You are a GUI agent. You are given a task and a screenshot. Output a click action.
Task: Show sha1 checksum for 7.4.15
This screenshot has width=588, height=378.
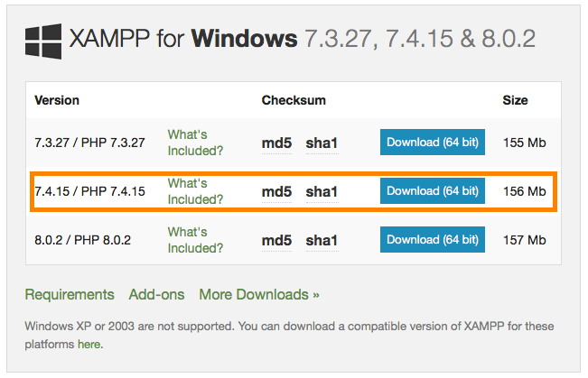[322, 191]
